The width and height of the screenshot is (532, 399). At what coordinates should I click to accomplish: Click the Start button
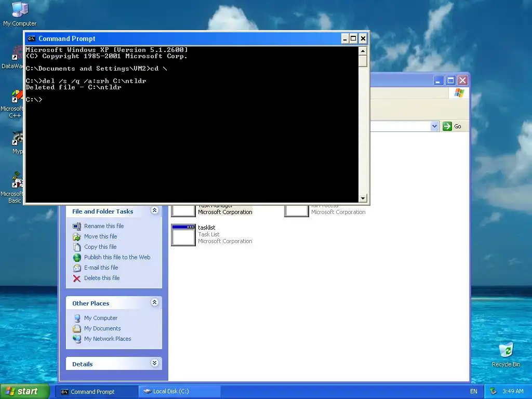[x=25, y=392]
